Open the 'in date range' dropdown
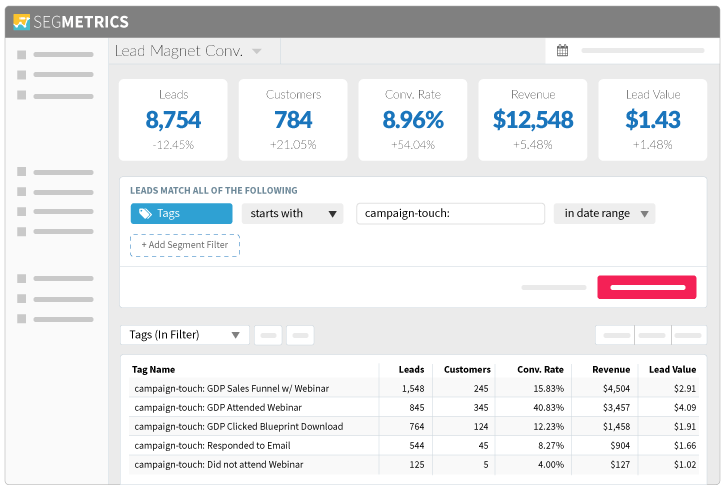Screen dimensions: 725x490 604,214
